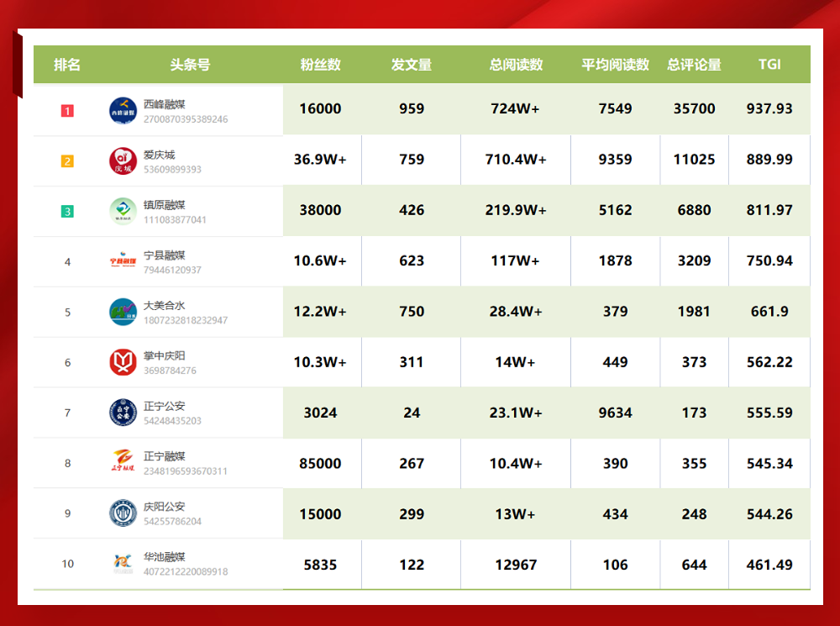Click the 华池融媒 logo icon
This screenshot has height=626, width=840.
123,564
